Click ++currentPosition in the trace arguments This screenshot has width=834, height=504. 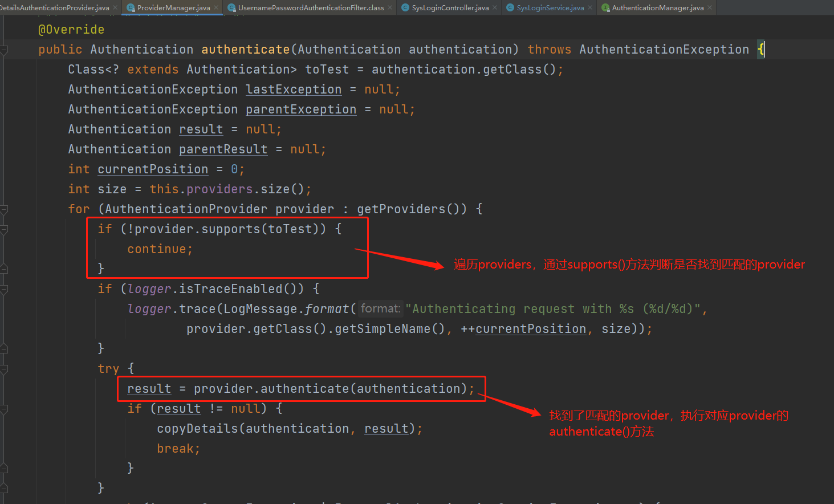pos(523,329)
